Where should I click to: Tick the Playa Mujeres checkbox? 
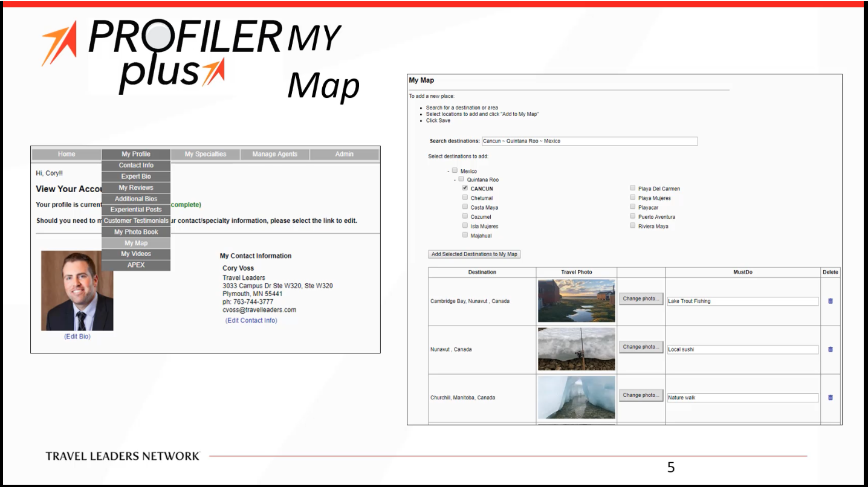pos(632,197)
